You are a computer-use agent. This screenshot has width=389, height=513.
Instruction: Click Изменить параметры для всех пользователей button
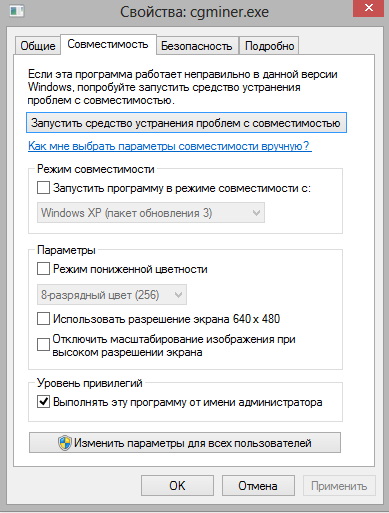(x=185, y=443)
